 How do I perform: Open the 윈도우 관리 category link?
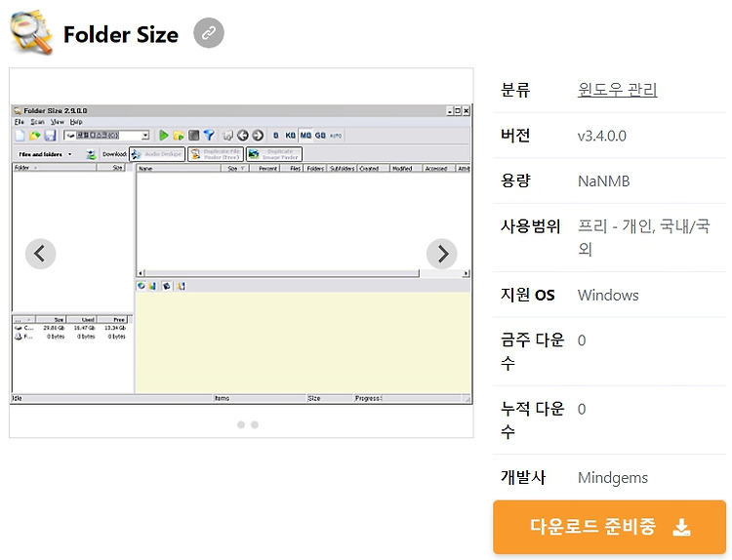(617, 89)
